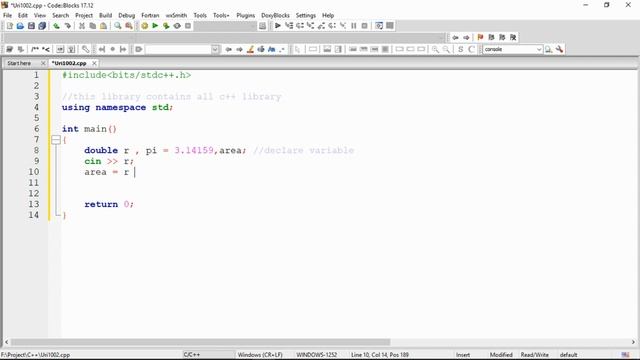Click the search icon next to console box
Screen dimensions: 640x360
pyautogui.click(x=548, y=49)
